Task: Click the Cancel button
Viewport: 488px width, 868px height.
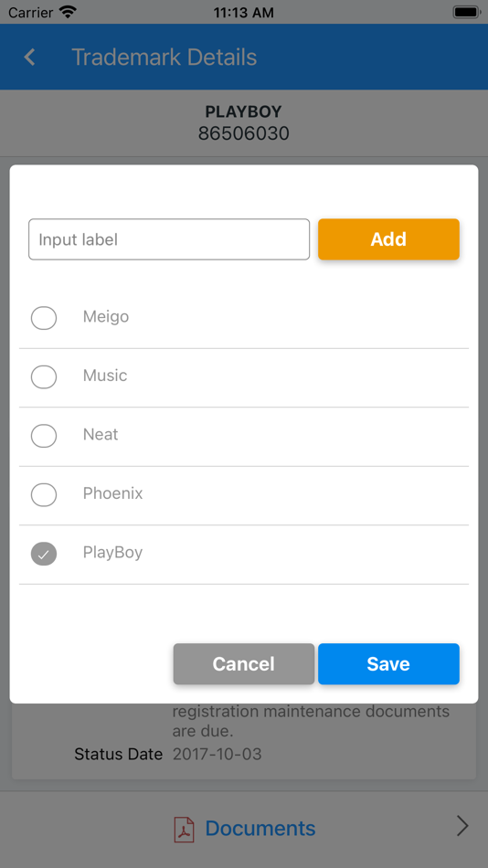Action: point(244,663)
